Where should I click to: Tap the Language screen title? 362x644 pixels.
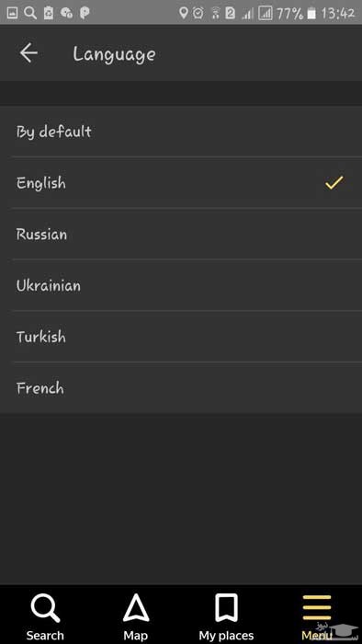[114, 54]
